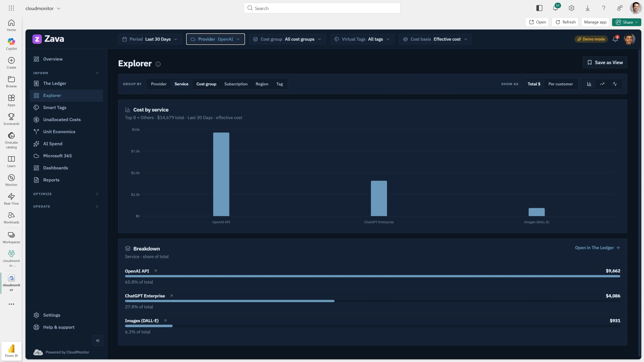
Task: Group by Tag
Action: coord(280,84)
